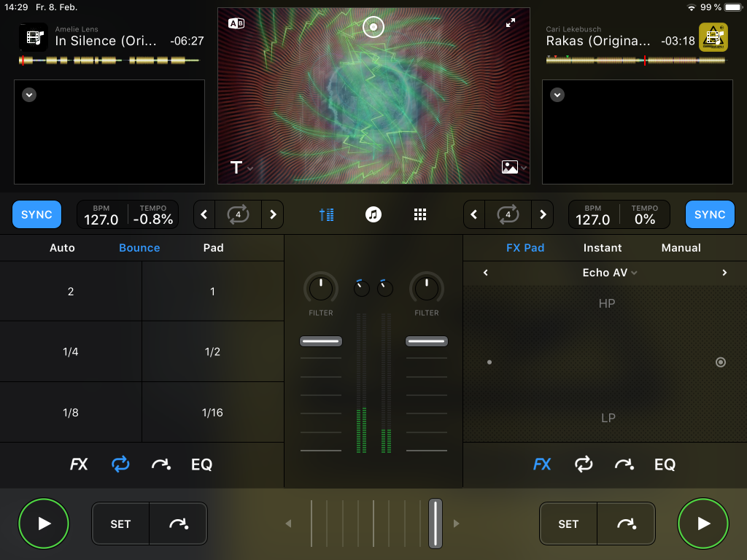This screenshot has width=747, height=560.
Task: Open left deck cue jump icon
Action: (161, 464)
